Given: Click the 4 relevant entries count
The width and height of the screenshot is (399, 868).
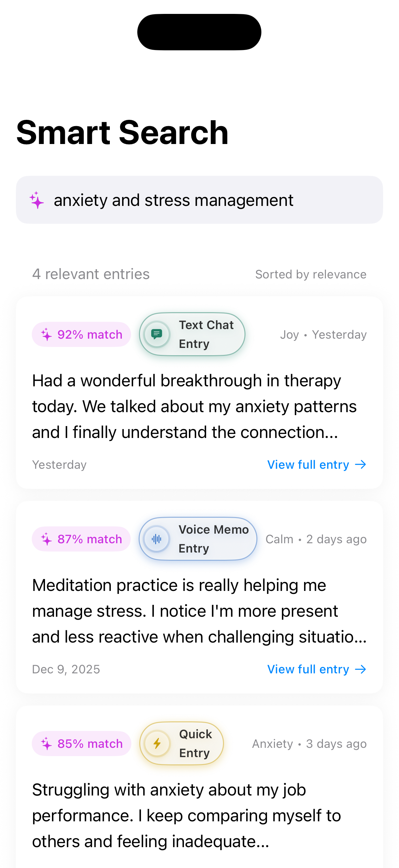Looking at the screenshot, I should point(91,274).
